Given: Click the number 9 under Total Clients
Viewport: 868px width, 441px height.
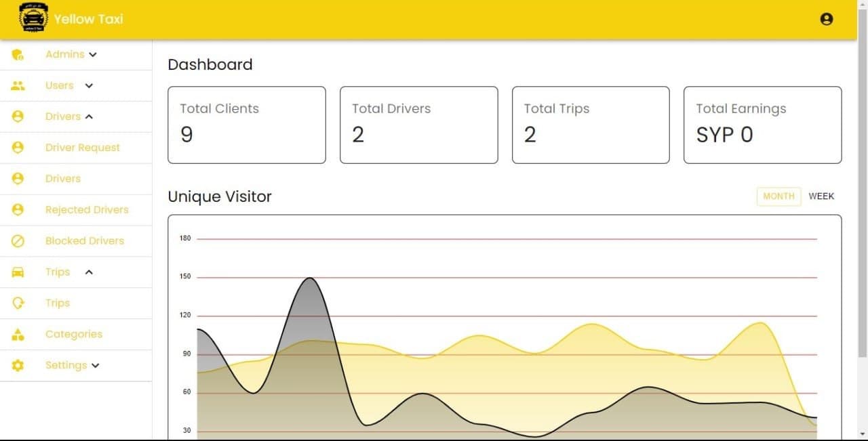Looking at the screenshot, I should [x=186, y=135].
